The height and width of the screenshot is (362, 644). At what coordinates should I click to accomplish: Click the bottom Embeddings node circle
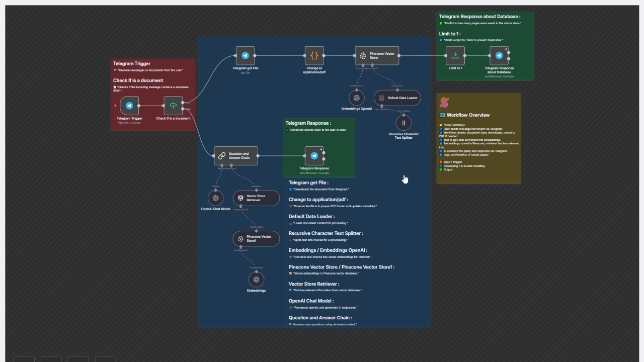[x=256, y=280]
